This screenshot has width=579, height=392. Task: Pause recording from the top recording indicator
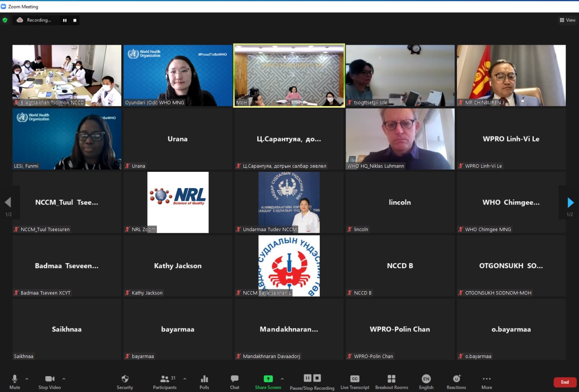tap(65, 20)
